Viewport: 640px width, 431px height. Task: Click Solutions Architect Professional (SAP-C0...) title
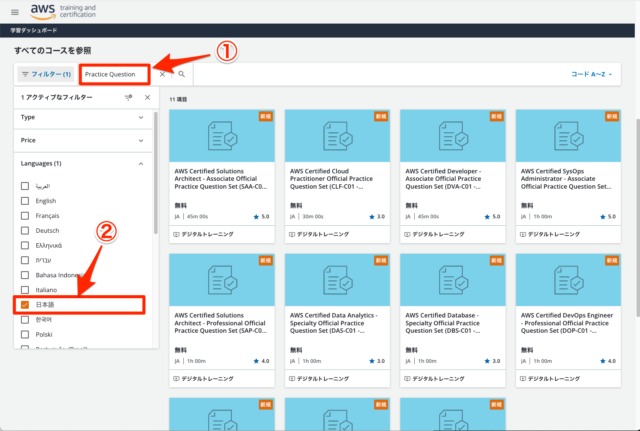[220, 323]
